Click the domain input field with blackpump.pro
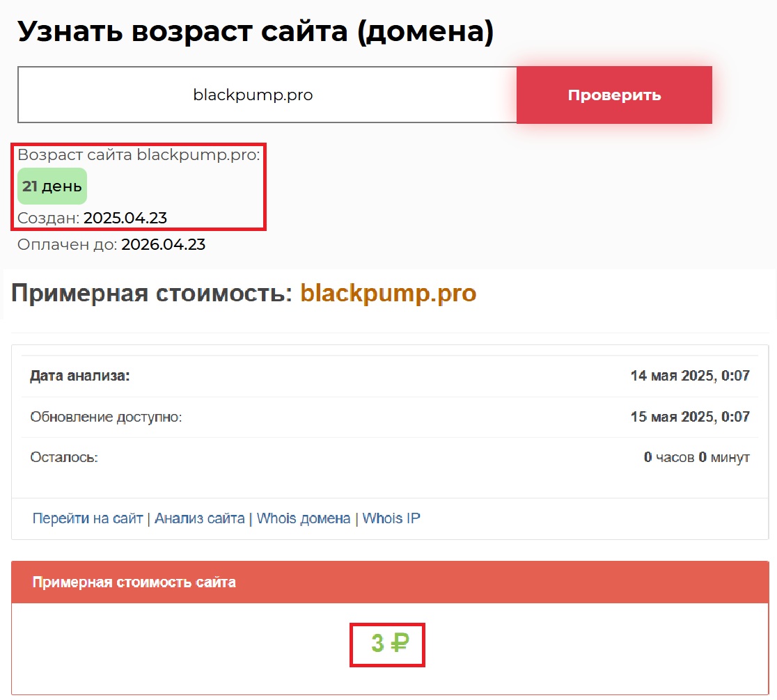The width and height of the screenshot is (777, 700). point(267,95)
